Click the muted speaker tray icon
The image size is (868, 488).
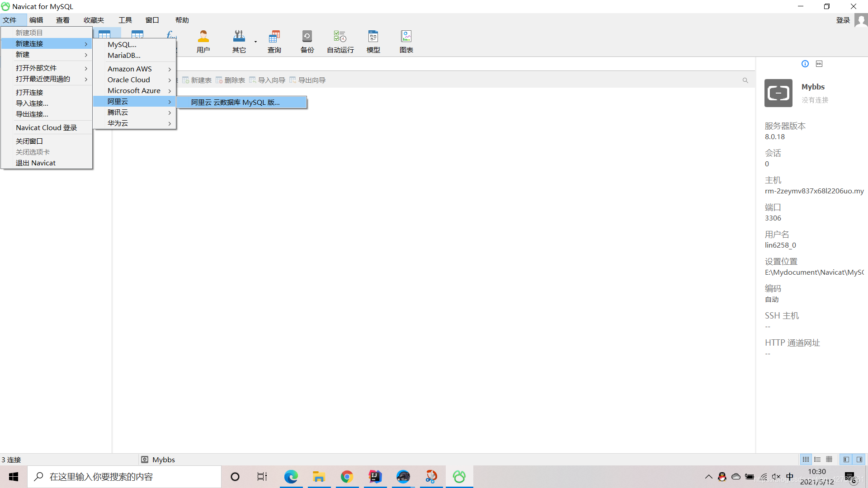coord(776,477)
